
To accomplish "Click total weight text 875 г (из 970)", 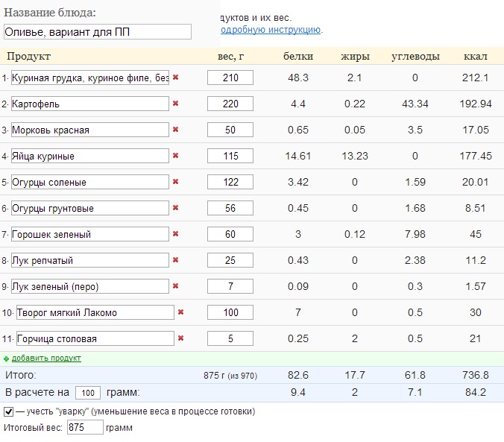I will coord(230,376).
